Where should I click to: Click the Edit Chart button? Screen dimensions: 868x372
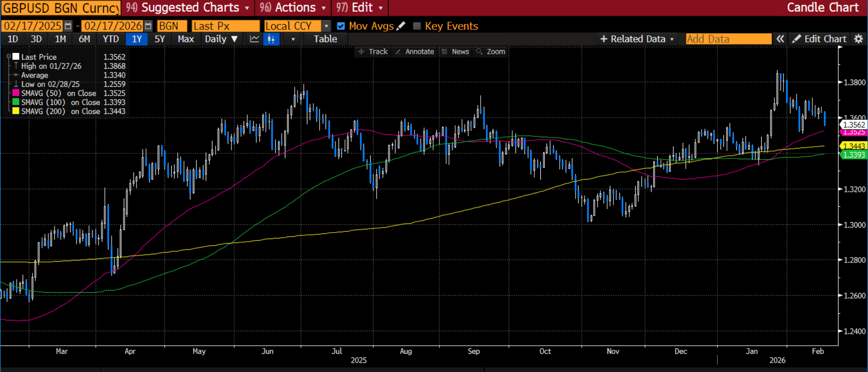point(820,39)
